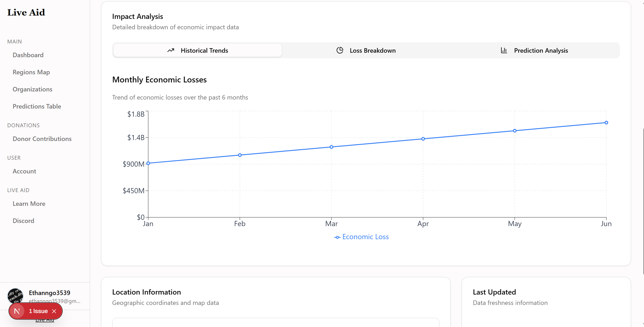The width and height of the screenshot is (644, 327).
Task: Click the Learn More sidebar link
Action: coord(29,204)
